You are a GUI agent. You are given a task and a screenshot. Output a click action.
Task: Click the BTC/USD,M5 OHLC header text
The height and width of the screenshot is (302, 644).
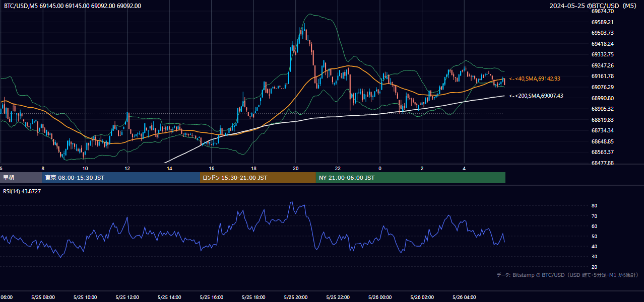(x=73, y=6)
